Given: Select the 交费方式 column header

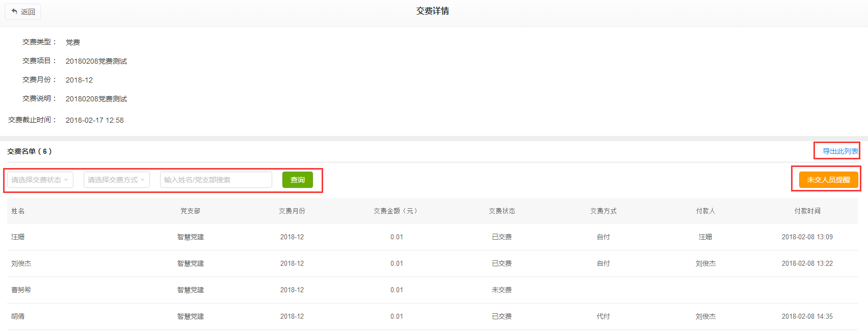Looking at the screenshot, I should [603, 211].
